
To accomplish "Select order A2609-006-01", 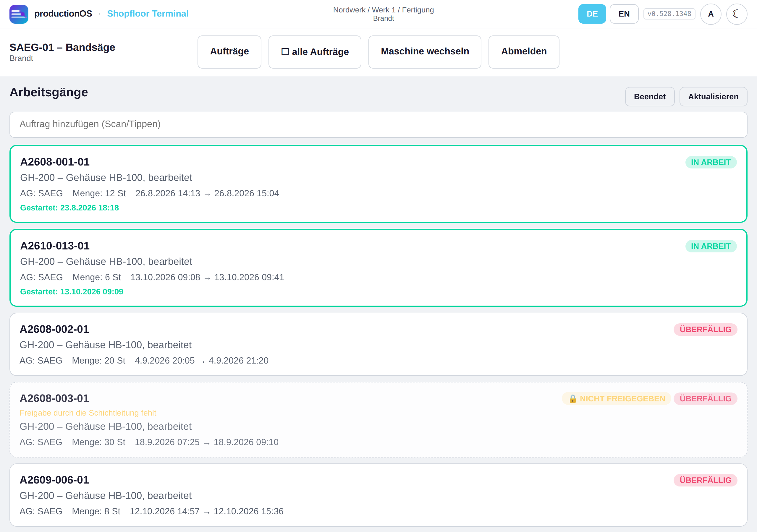I will click(x=378, y=495).
